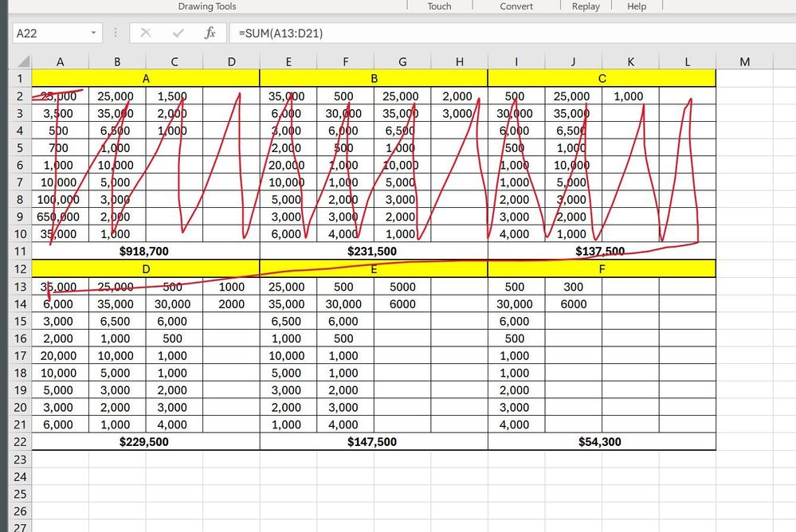Select the Touch ribbon group label

(x=439, y=6)
